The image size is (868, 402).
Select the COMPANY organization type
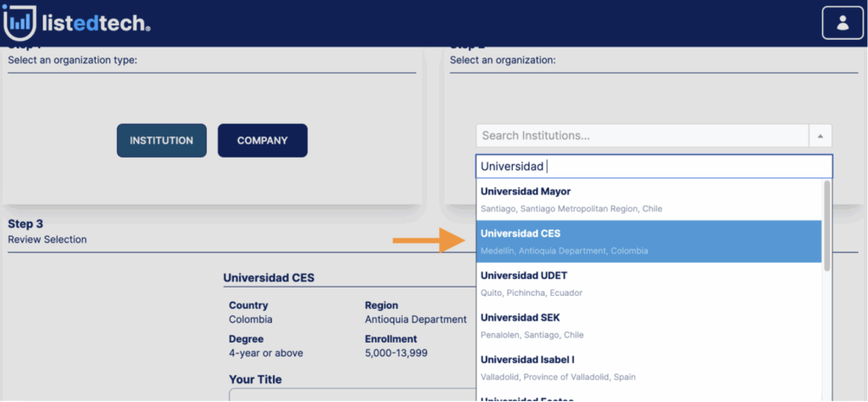coord(263,141)
